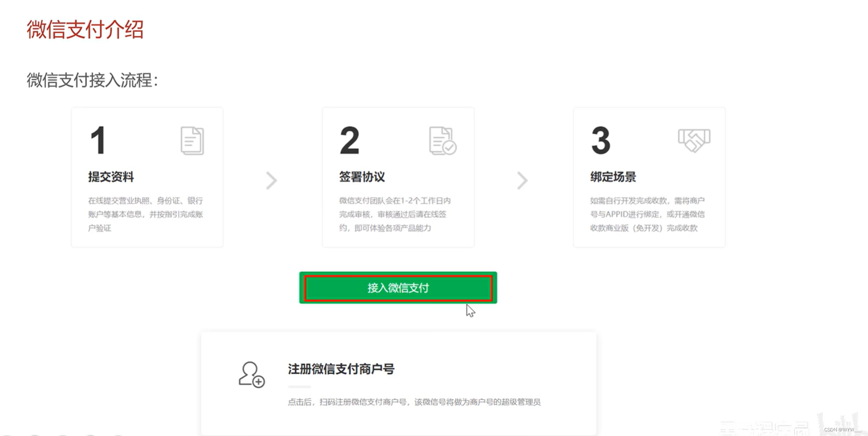Click the red title 微信支付介绍
This screenshot has height=436, width=868.
[85, 30]
